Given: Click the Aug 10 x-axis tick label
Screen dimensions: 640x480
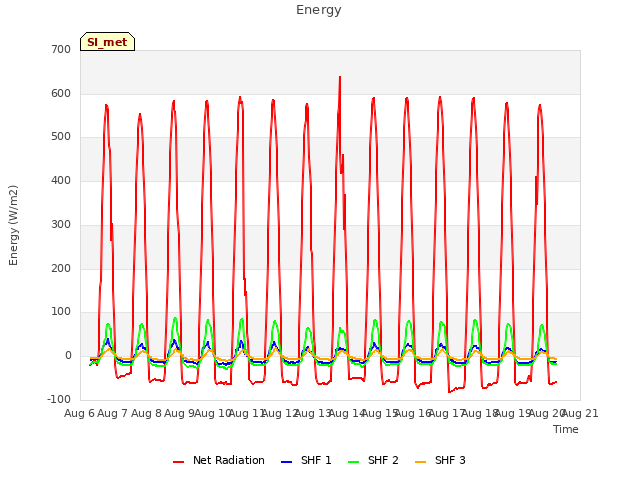Looking at the screenshot, I should (x=213, y=413).
